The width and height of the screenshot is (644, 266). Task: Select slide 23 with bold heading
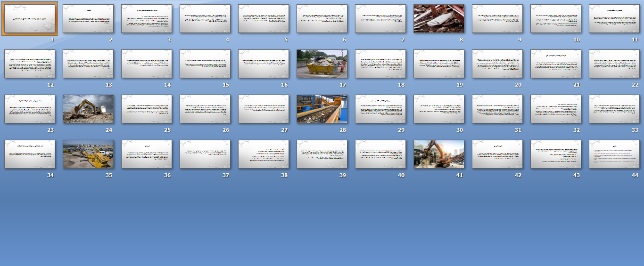30,109
